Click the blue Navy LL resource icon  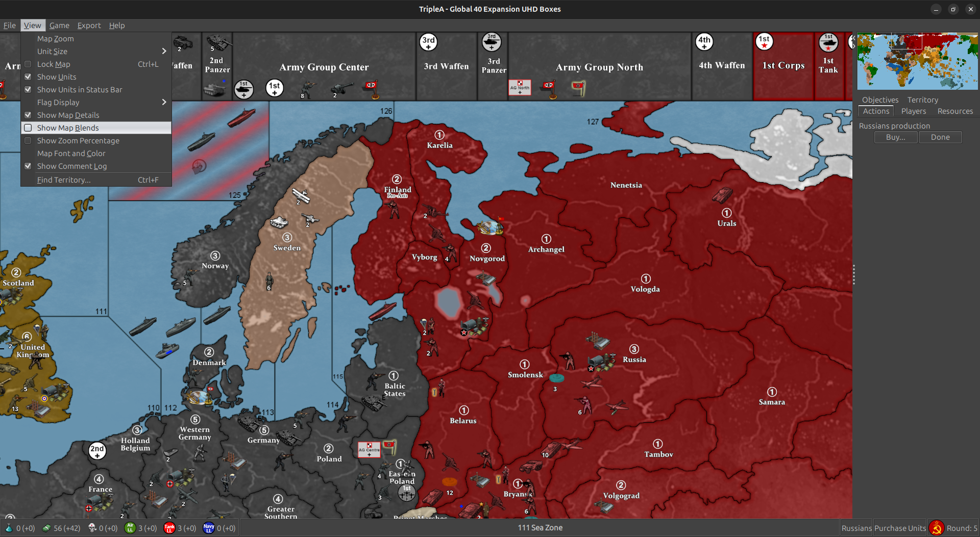(209, 528)
